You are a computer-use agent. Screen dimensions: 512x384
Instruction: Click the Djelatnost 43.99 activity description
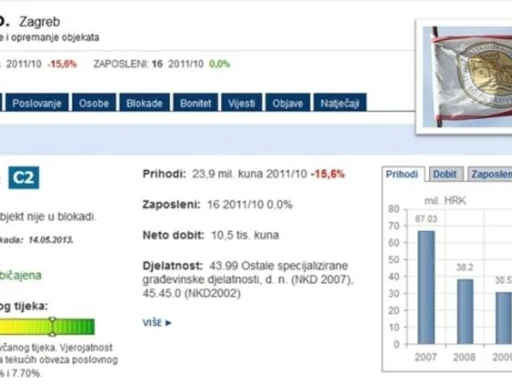point(248,279)
